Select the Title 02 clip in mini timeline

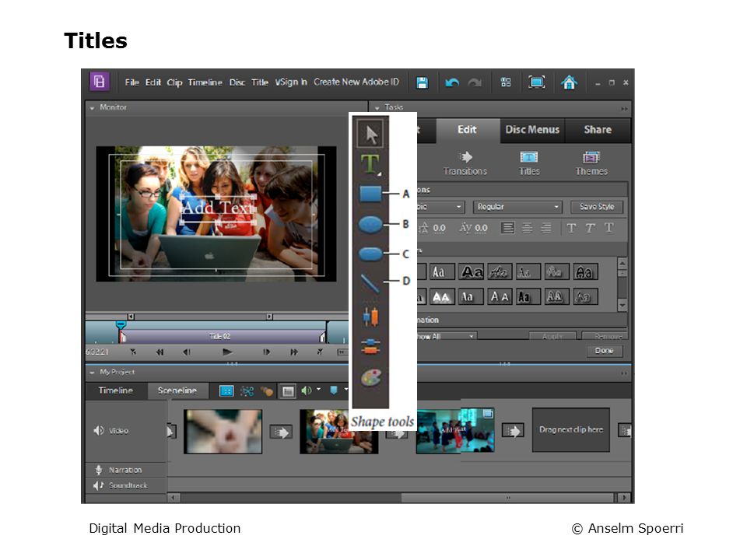tap(222, 337)
